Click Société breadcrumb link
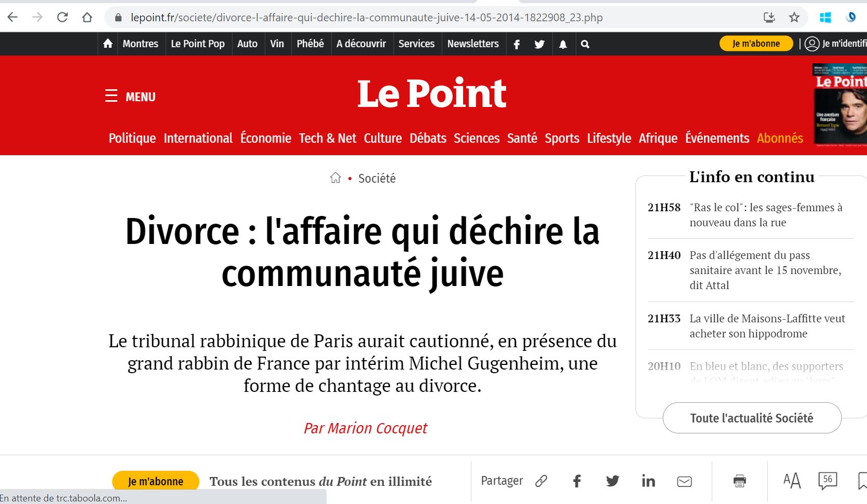Viewport: 867px width, 504px height. [377, 178]
